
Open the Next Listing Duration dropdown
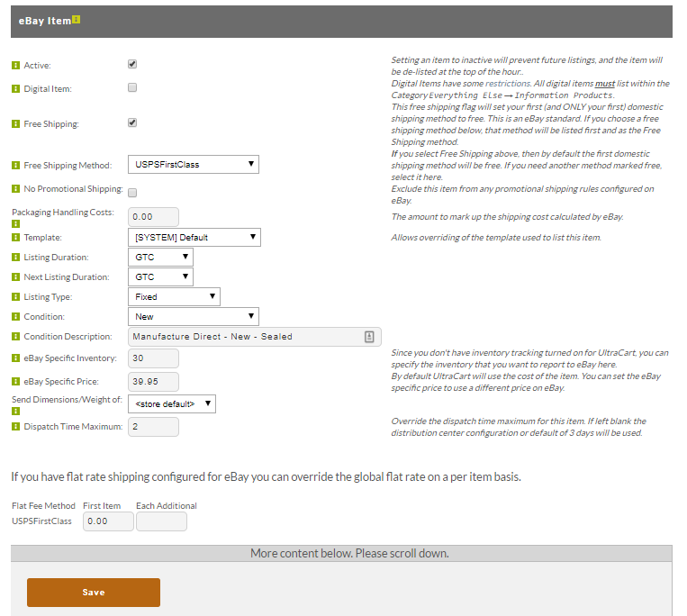coord(160,276)
